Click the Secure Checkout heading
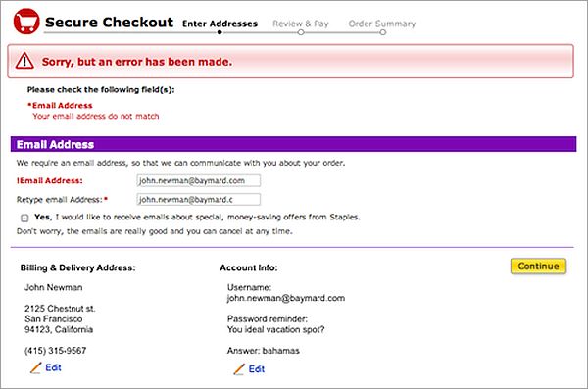 click(x=109, y=23)
